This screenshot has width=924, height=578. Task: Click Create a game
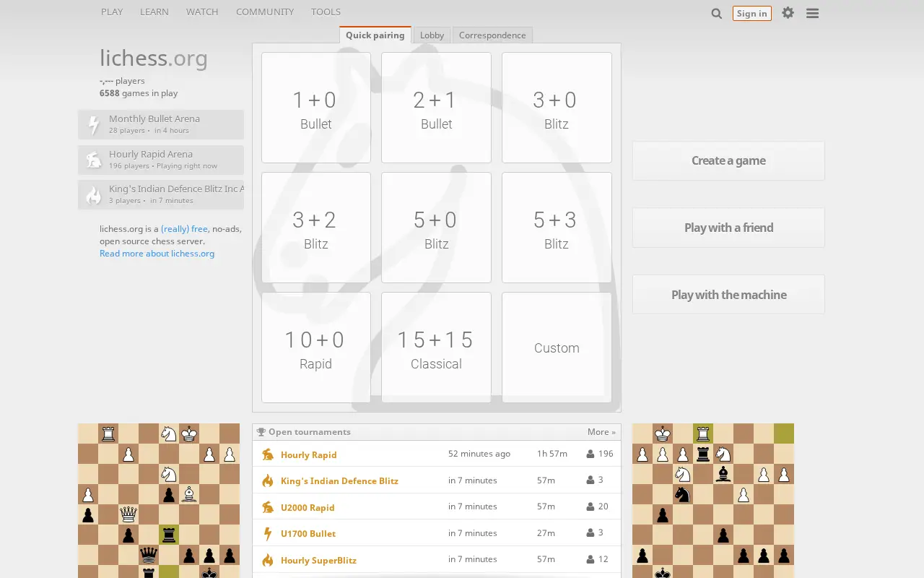click(x=728, y=160)
